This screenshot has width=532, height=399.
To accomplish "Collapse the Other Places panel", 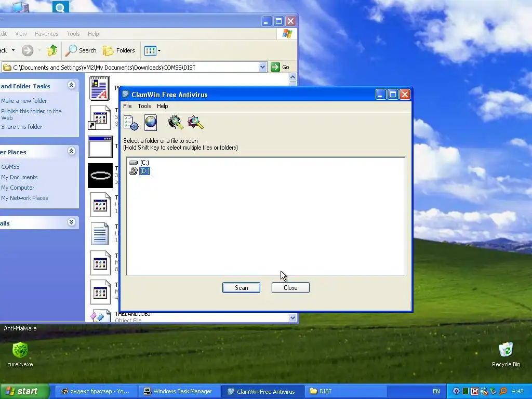I will [71, 151].
